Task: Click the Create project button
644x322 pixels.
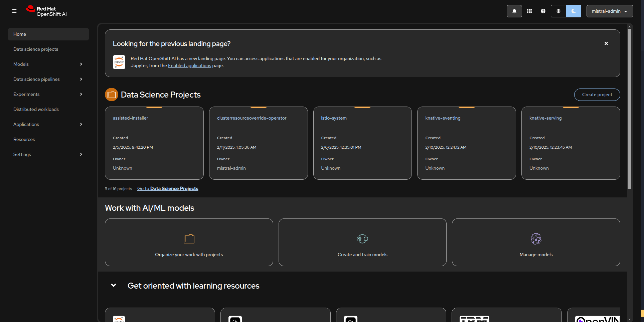Action: pyautogui.click(x=597, y=95)
